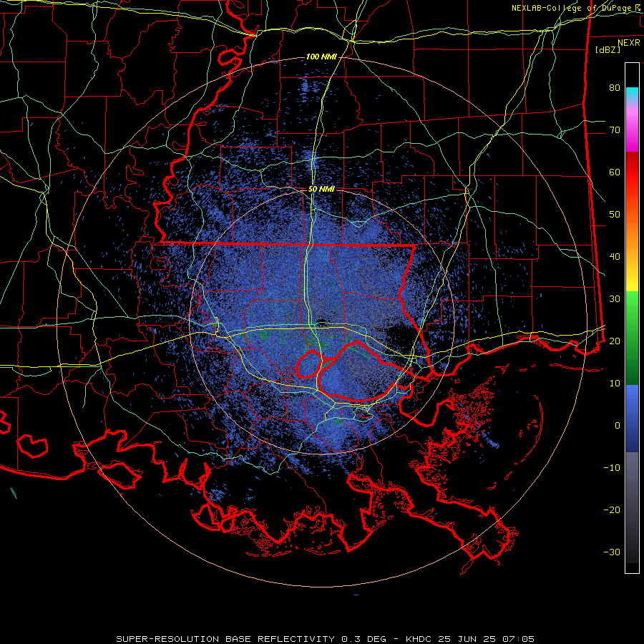Viewport: 644px width, 644px height.
Task: Click the 20 value on the dBZ scale
Action: 615,341
